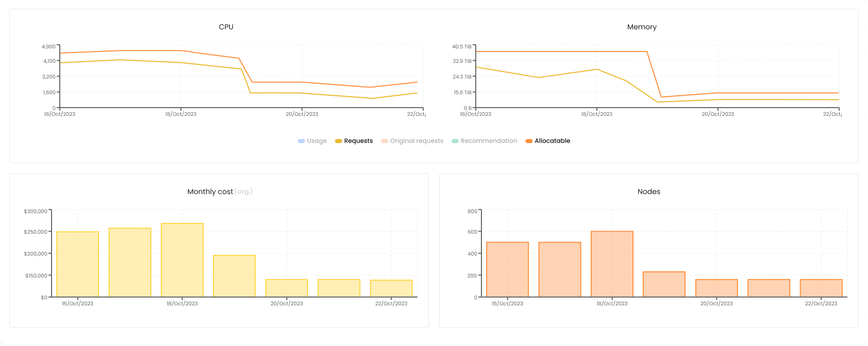Click the first Nodes chart bar
This screenshot has width=868, height=346.
click(507, 269)
